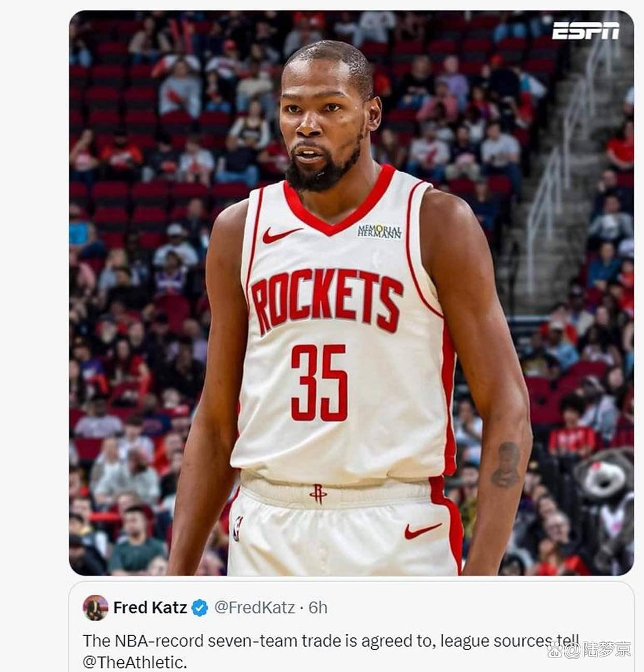Open the @TheAthletic mention
This screenshot has height=672, width=644.
pyautogui.click(x=134, y=662)
